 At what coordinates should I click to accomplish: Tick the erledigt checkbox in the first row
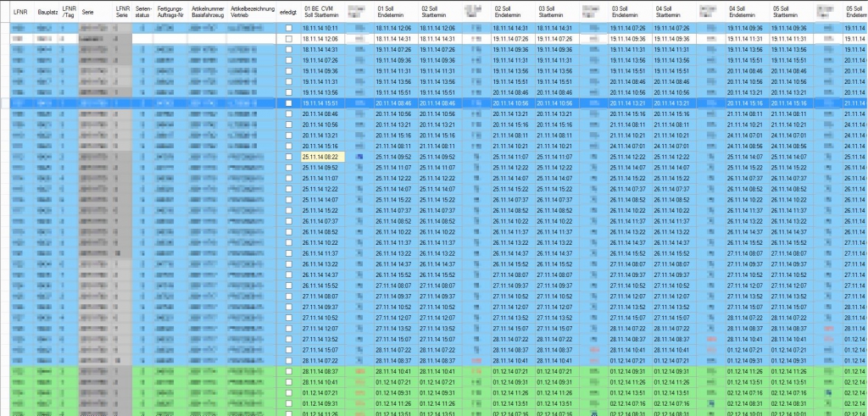tap(289, 28)
